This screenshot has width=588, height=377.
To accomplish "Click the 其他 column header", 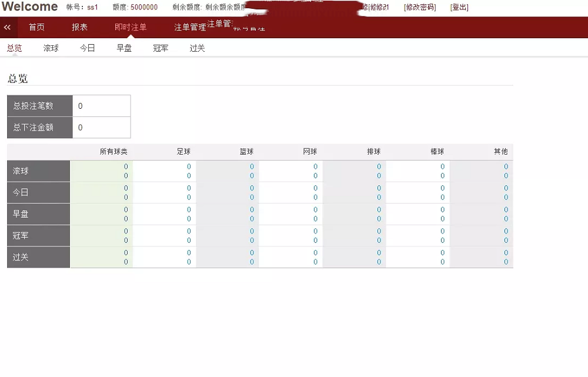I will [x=500, y=152].
